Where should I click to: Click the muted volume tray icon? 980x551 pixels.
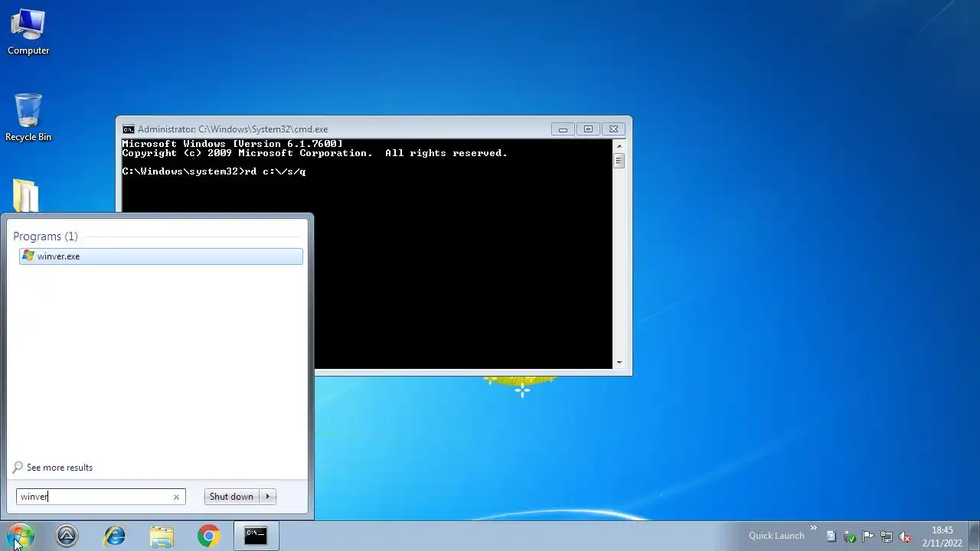click(x=905, y=536)
